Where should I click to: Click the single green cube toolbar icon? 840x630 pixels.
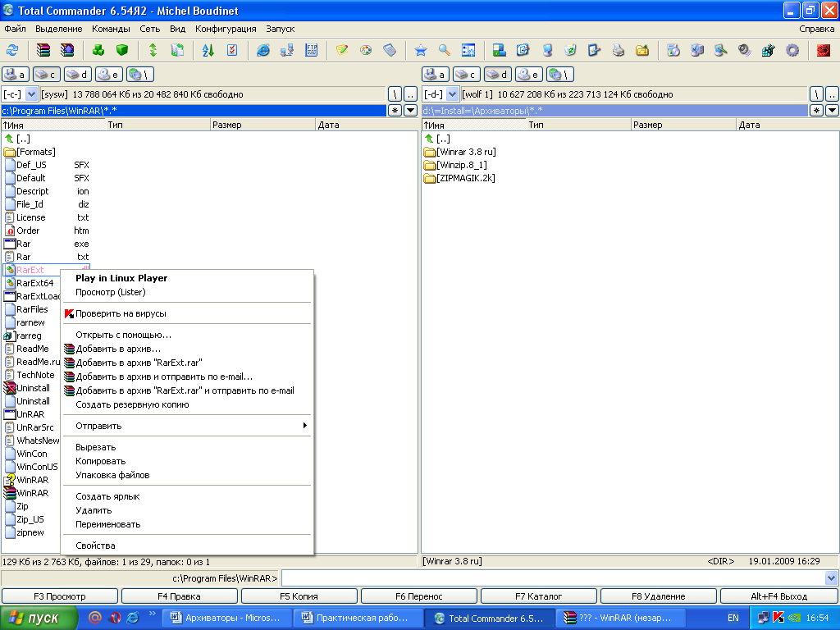click(x=122, y=50)
